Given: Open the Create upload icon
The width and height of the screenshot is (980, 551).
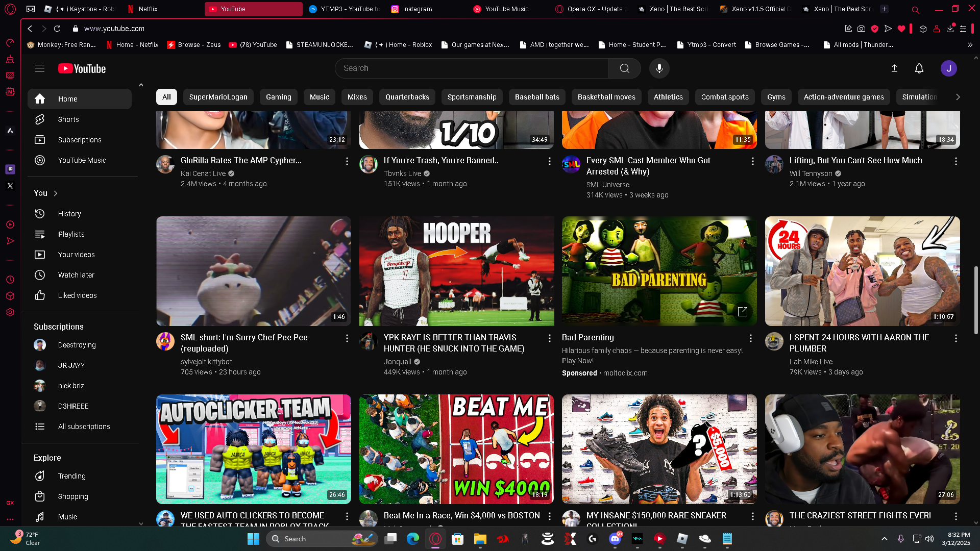Looking at the screenshot, I should click(894, 68).
